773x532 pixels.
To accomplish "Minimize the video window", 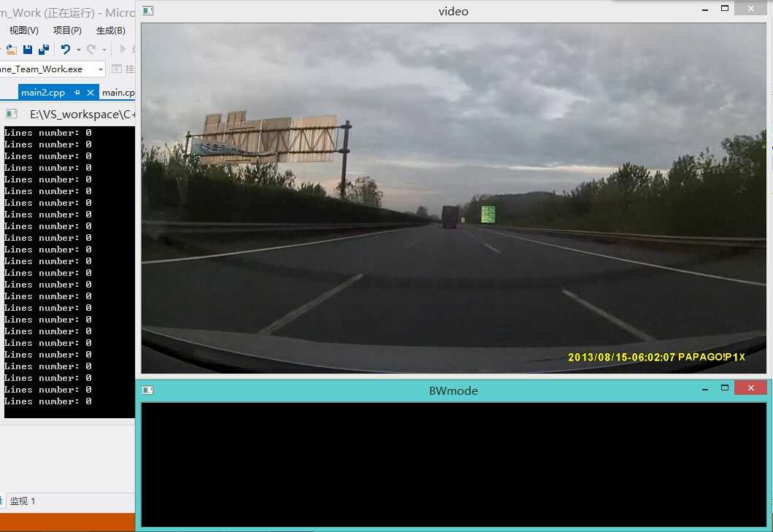I will tap(705, 9).
